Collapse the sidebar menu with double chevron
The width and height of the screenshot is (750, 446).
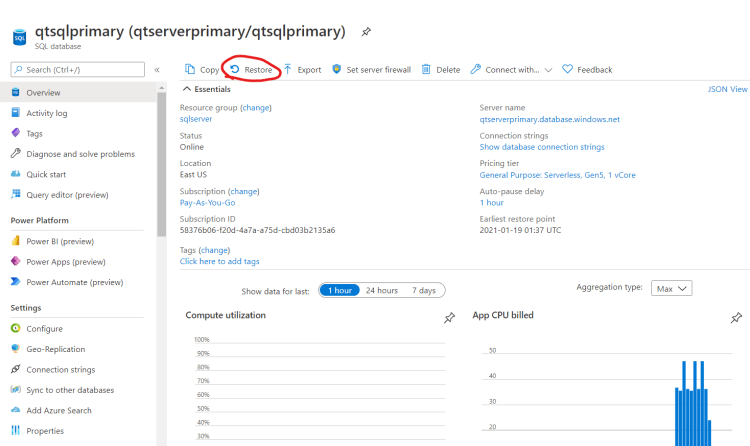[157, 70]
